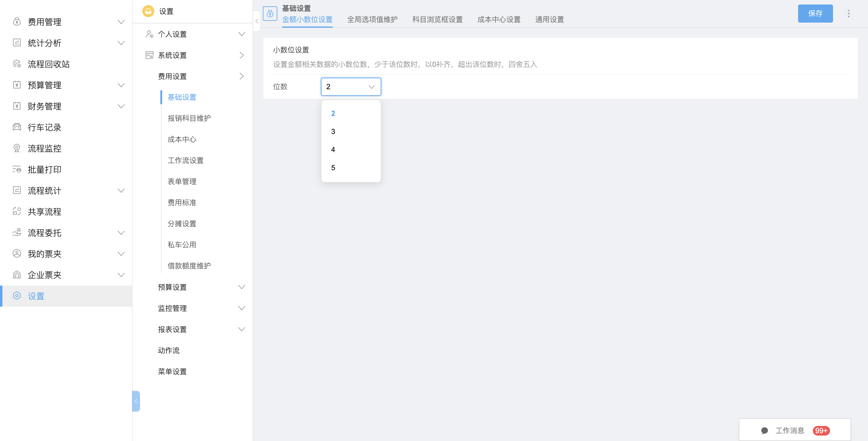Click the blue sidebar collapse handle

point(136,401)
